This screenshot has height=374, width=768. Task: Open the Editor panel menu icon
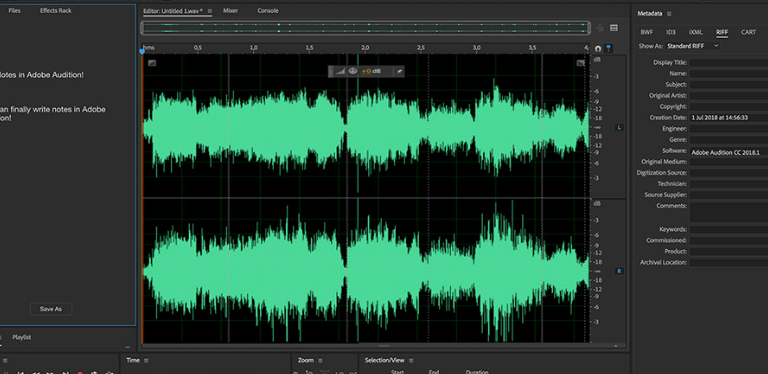coord(210,11)
